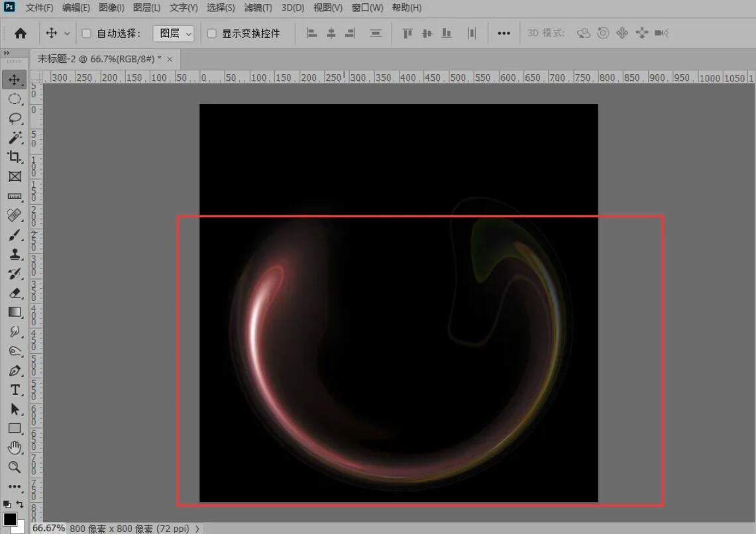Select the Lasso tool
756x534 pixels.
[x=15, y=119]
